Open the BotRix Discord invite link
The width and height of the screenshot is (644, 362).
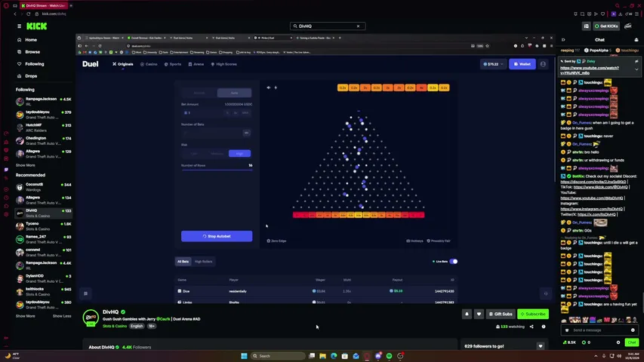pos(593,182)
